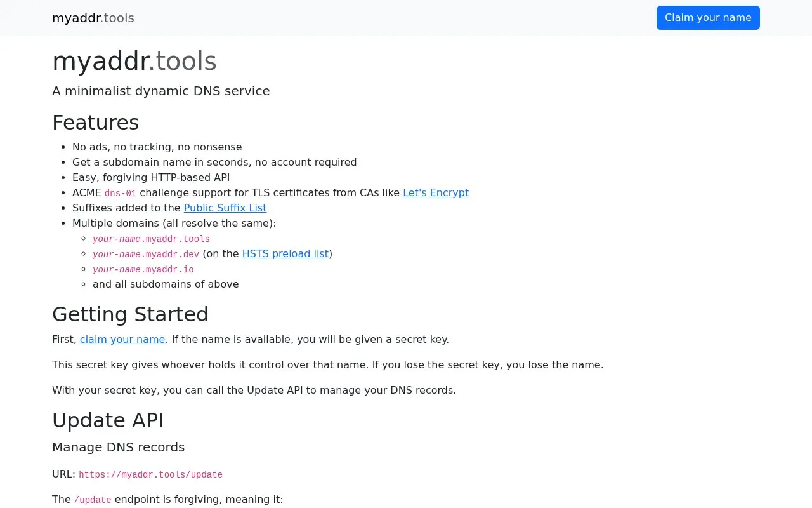The width and height of the screenshot is (812, 508).
Task: Click the https://myaddr.tools/update URL code
Action: (x=150, y=474)
